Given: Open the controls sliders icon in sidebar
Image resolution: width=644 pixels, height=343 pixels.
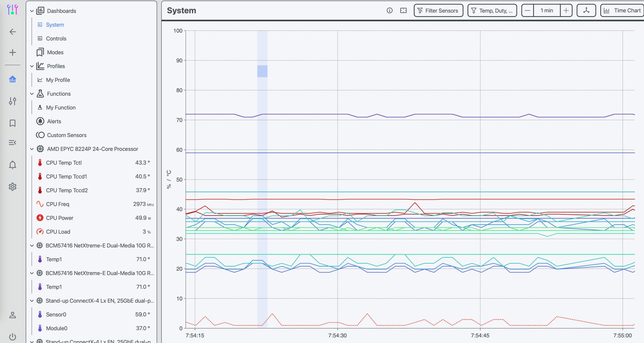Looking at the screenshot, I should (x=12, y=101).
